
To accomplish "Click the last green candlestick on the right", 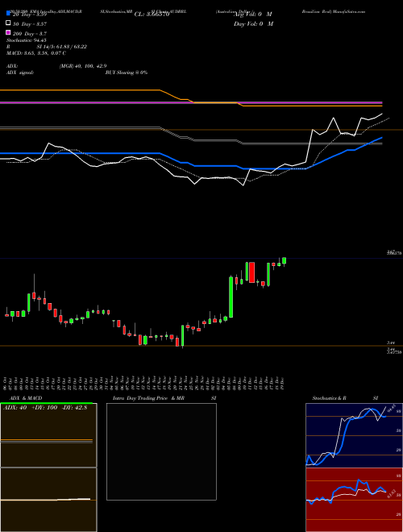I will point(284,260).
